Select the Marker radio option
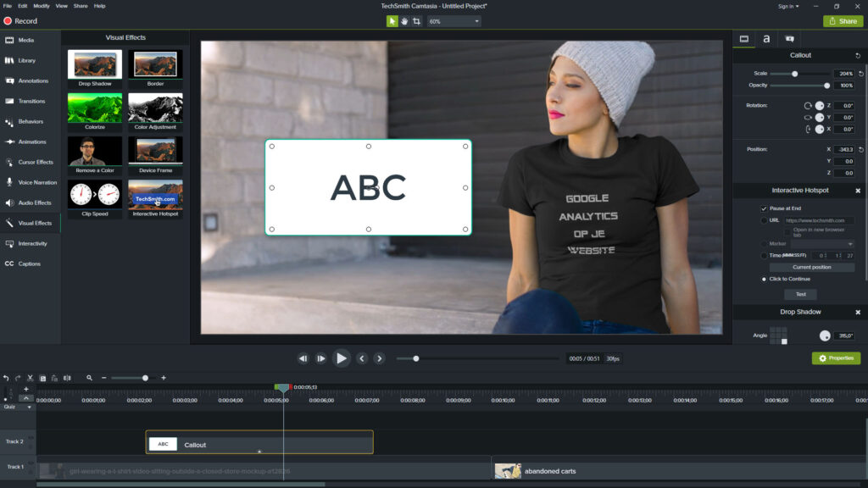The height and width of the screenshot is (488, 868). 764,243
